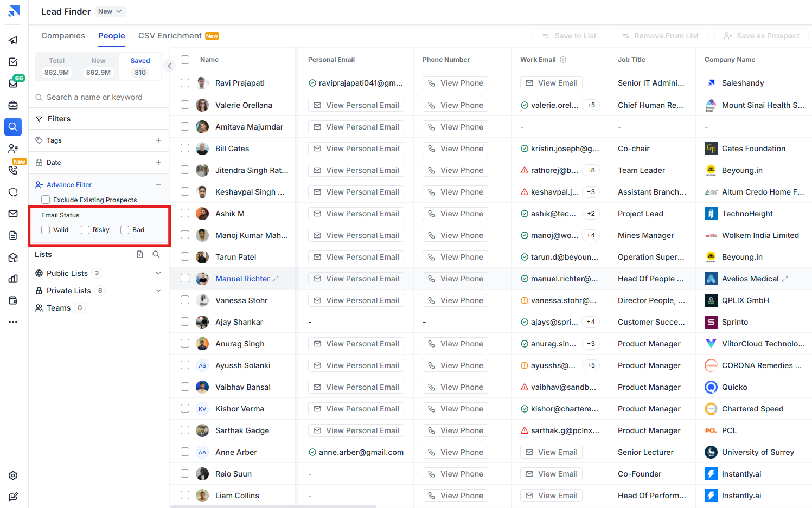The width and height of the screenshot is (812, 508).
Task: Open Avelios Medical's external expand arrow icon
Action: (785, 279)
